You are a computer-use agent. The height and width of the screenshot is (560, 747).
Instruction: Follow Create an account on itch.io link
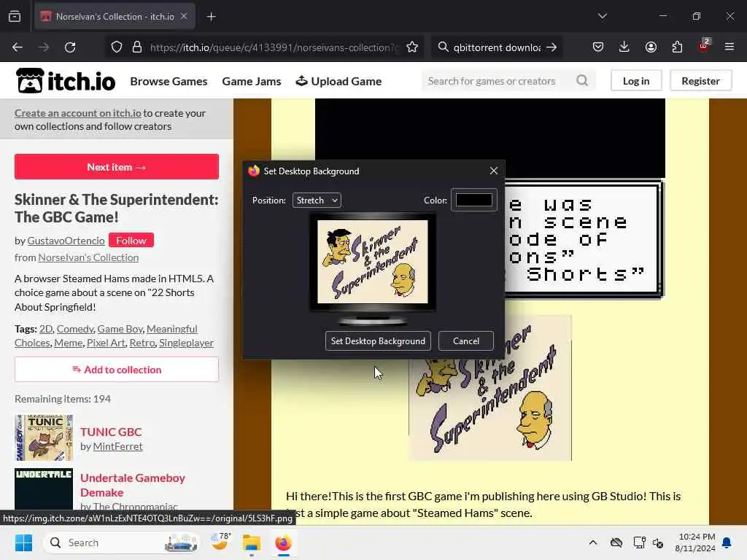tap(77, 113)
